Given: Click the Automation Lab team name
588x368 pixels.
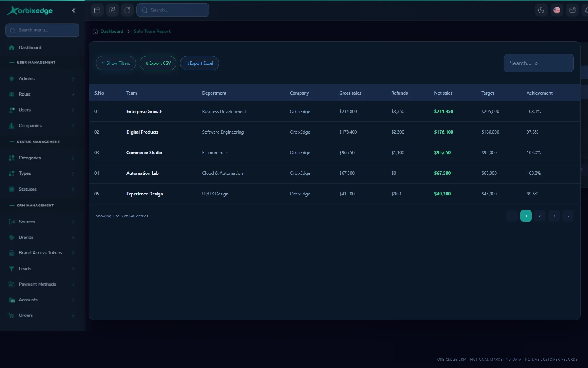Looking at the screenshot, I should pos(143,173).
